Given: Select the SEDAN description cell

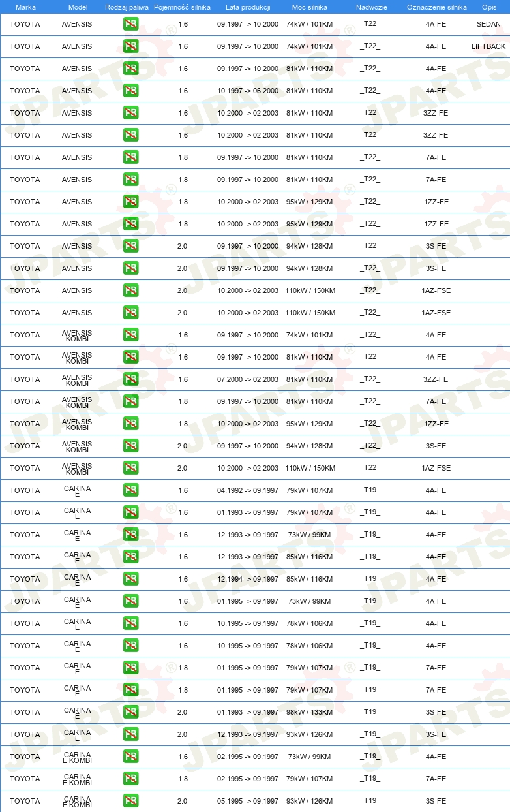Looking at the screenshot, I should pos(489,24).
